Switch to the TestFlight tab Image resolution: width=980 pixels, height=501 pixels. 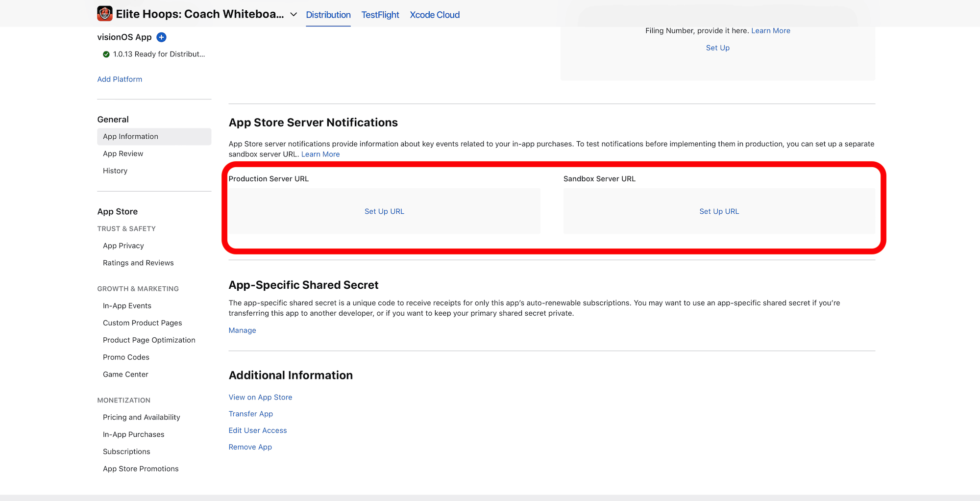[x=380, y=15]
